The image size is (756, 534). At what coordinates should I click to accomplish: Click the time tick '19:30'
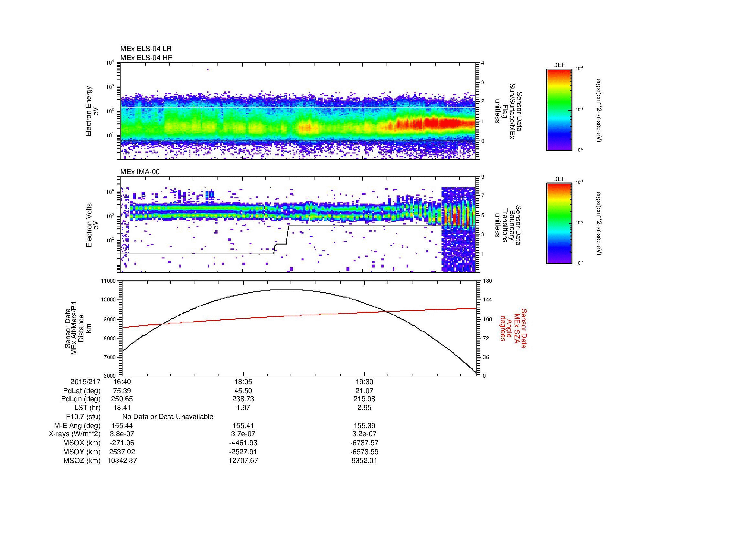click(364, 382)
